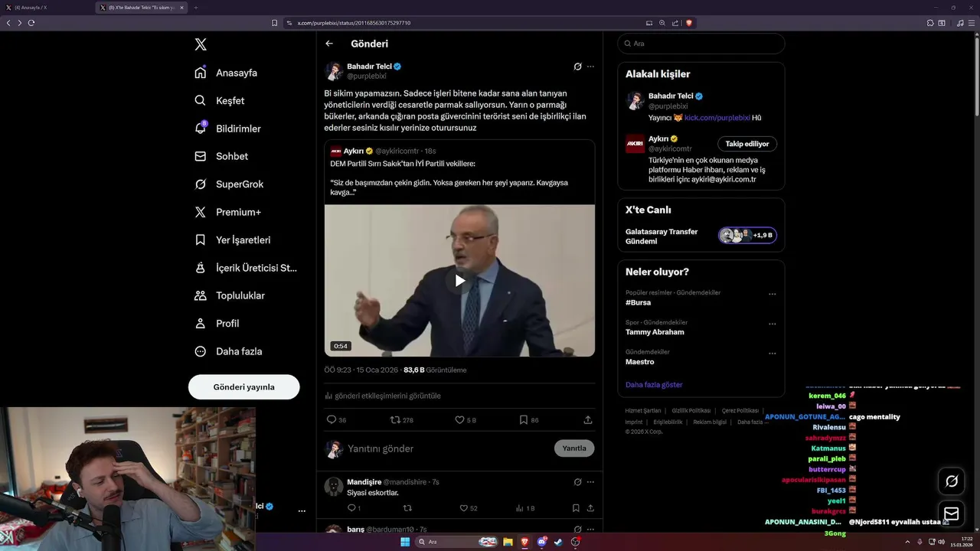The width and height of the screenshot is (980, 551).
Task: Open Bildirimler notifications
Action: 227,129
